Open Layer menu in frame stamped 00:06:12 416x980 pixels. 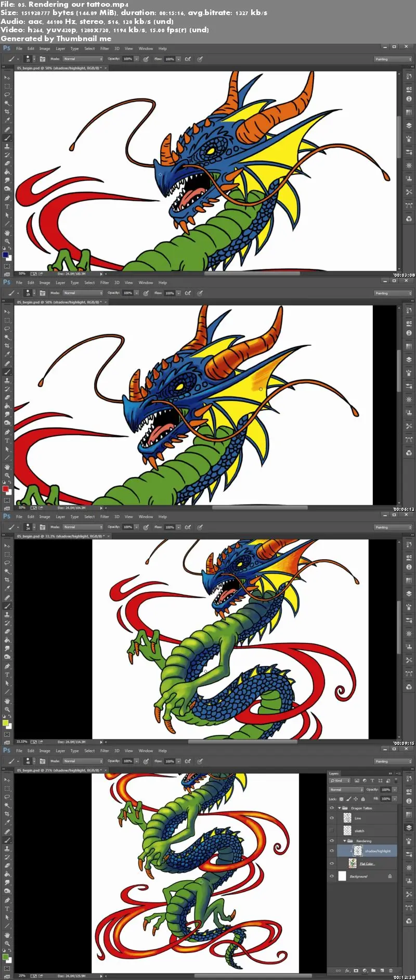click(60, 282)
